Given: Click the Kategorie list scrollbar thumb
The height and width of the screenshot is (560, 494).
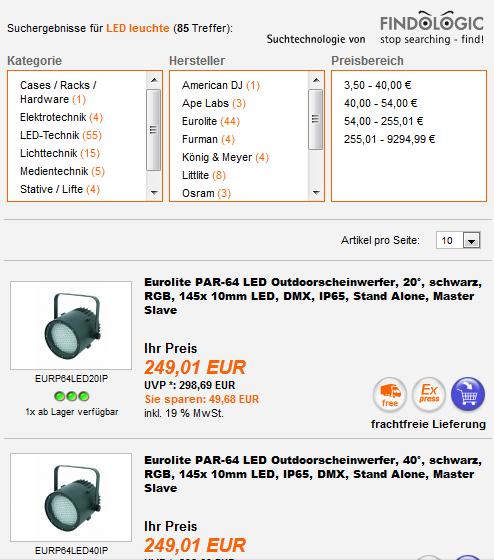Looking at the screenshot, I should pyautogui.click(x=154, y=130).
